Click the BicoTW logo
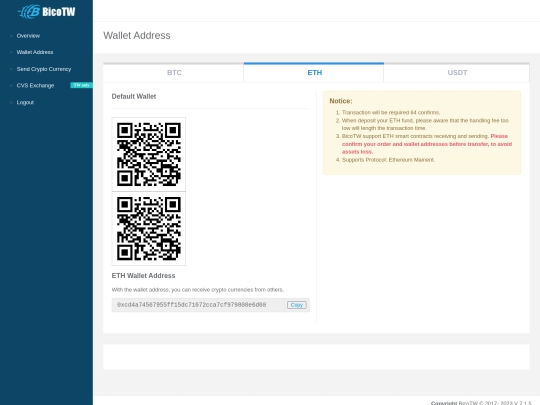 [x=46, y=12]
